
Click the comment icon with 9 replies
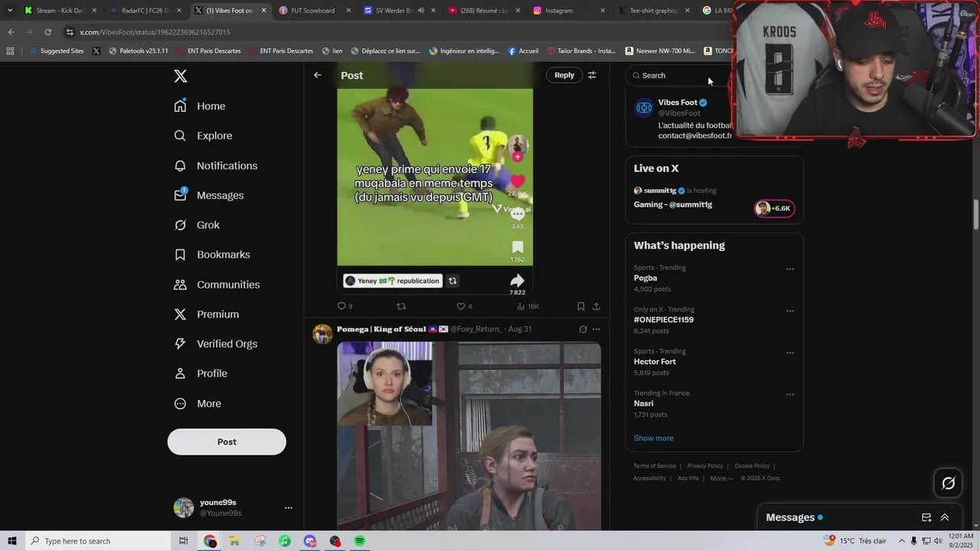click(x=345, y=306)
